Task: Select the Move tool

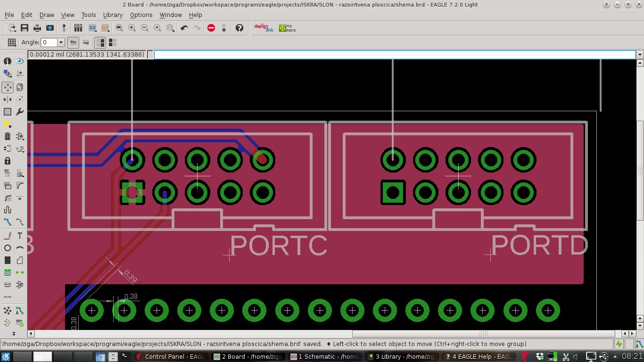Action: tap(8, 87)
